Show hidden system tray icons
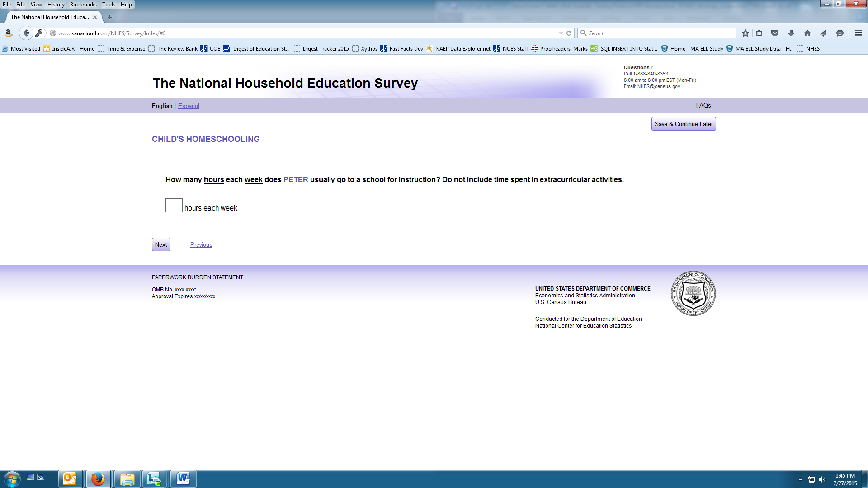This screenshot has width=868, height=488. (x=800, y=479)
